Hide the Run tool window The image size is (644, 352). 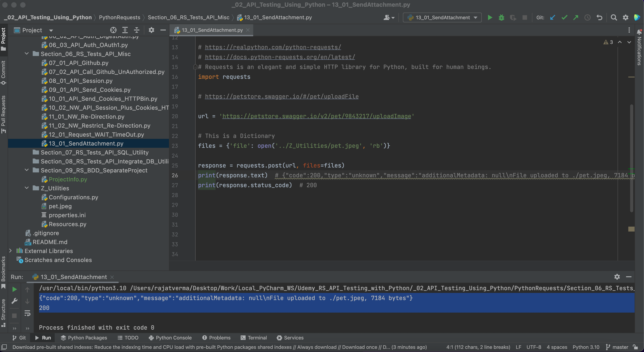[629, 277]
